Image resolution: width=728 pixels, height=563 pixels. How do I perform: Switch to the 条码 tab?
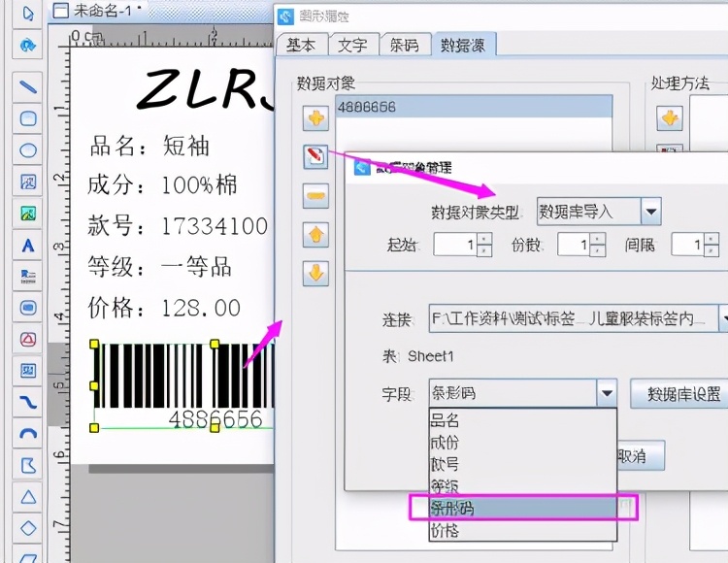pos(405,45)
